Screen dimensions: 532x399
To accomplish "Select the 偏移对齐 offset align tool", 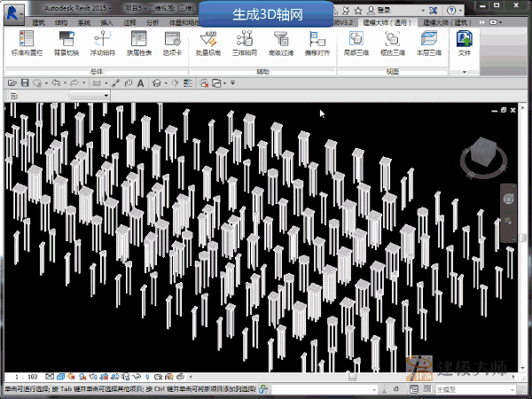I will (317, 43).
